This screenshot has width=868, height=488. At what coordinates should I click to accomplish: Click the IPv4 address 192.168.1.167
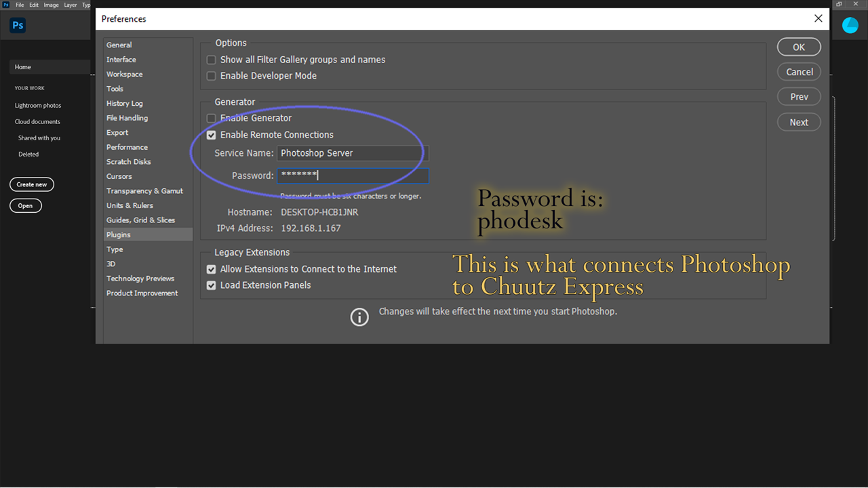pos(311,228)
